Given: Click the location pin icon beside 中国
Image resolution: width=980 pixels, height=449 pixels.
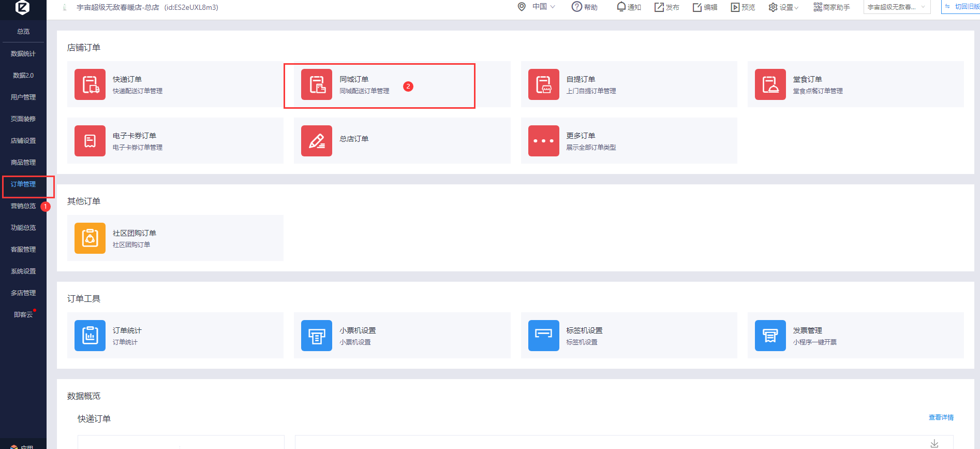Looking at the screenshot, I should (x=522, y=7).
